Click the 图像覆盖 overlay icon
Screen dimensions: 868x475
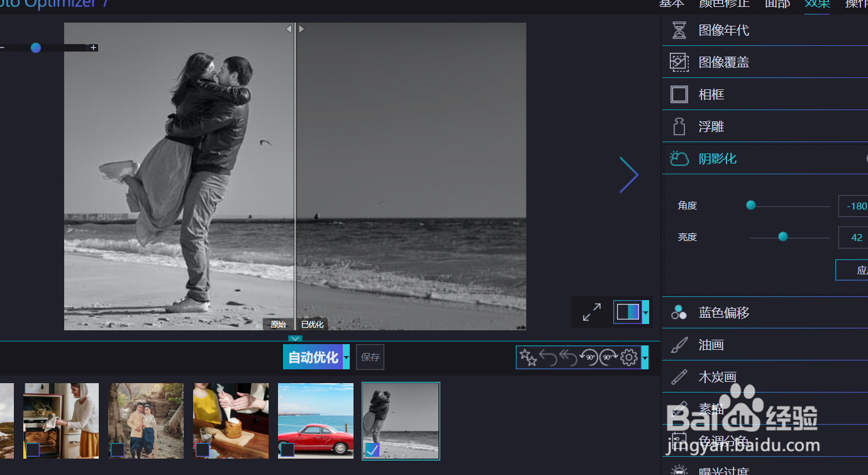679,62
